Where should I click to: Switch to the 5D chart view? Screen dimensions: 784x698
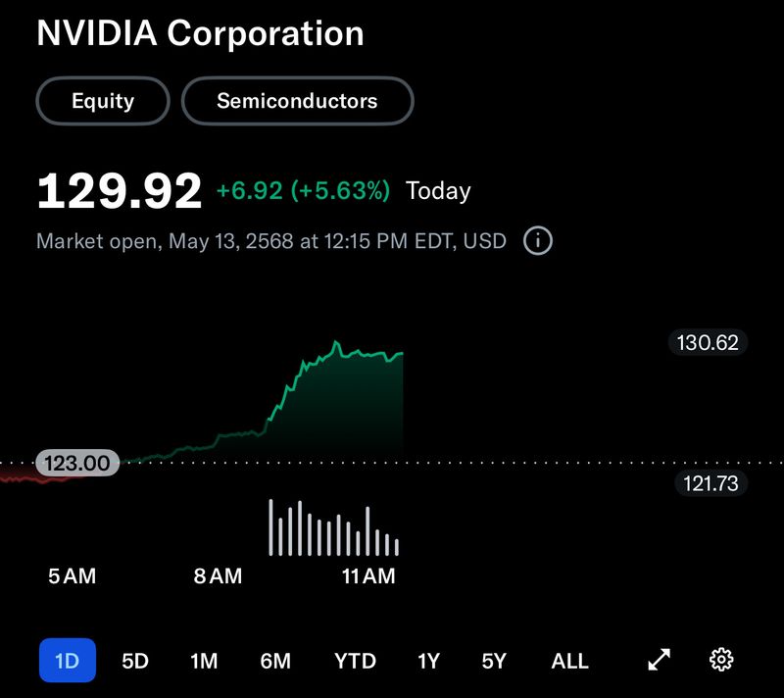click(x=134, y=661)
